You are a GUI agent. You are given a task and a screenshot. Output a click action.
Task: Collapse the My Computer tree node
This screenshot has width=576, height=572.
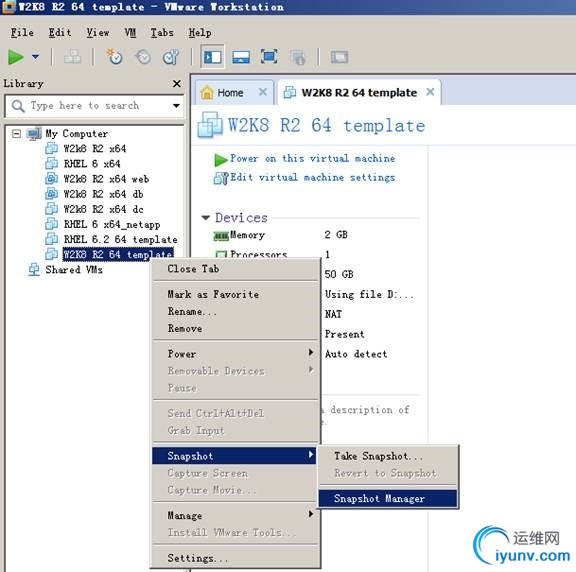click(16, 133)
